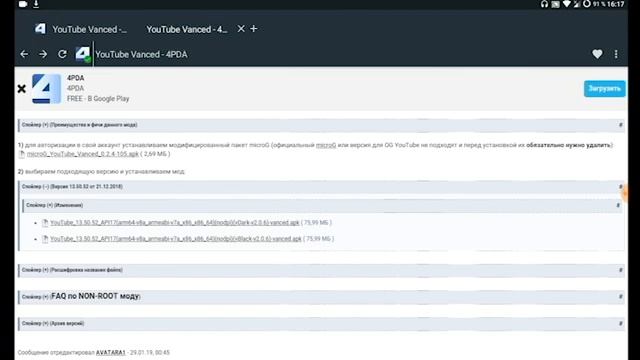Click # anchor on FAQ spoiler row
Screen dimensions: 640x360
point(620,296)
